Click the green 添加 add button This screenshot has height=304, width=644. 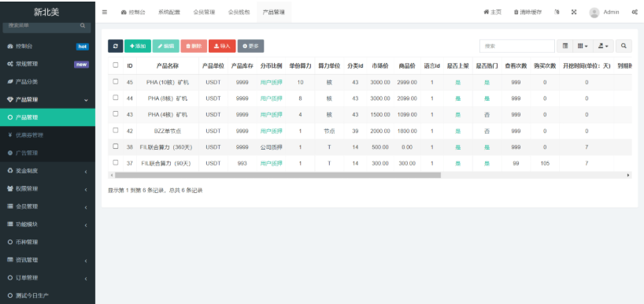pyautogui.click(x=138, y=46)
